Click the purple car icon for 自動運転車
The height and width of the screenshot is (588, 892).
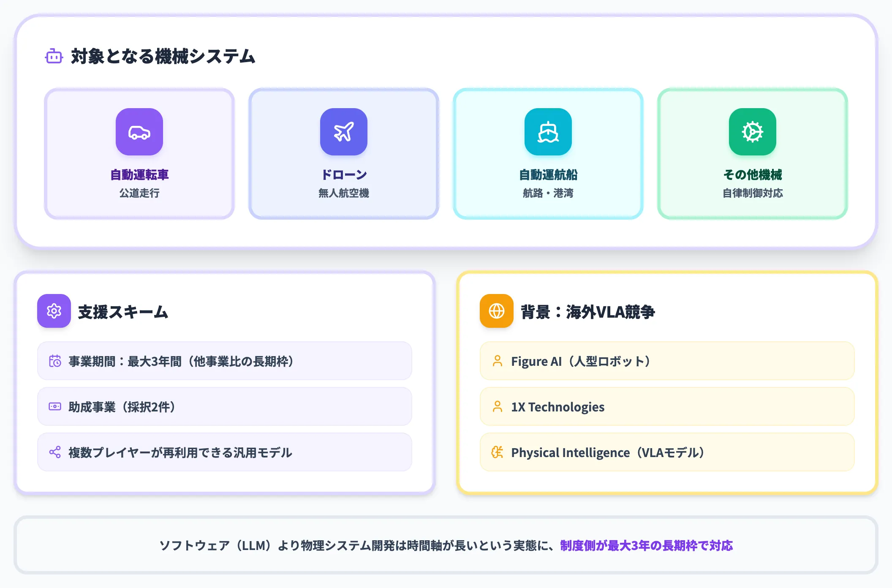139,132
